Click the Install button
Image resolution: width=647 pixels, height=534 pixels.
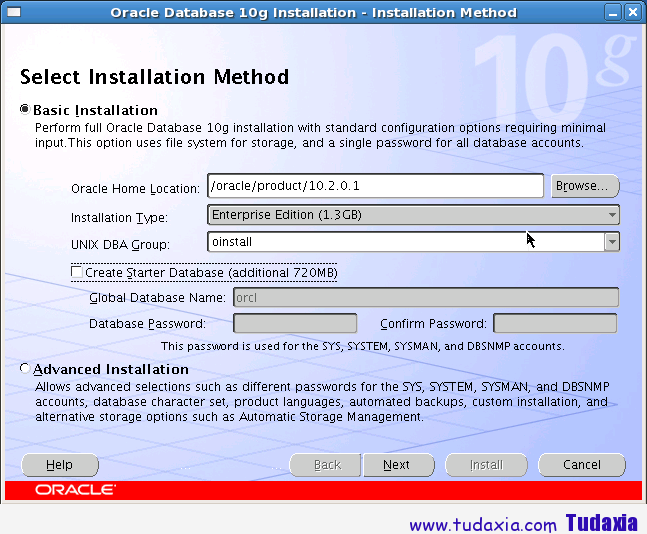(486, 465)
